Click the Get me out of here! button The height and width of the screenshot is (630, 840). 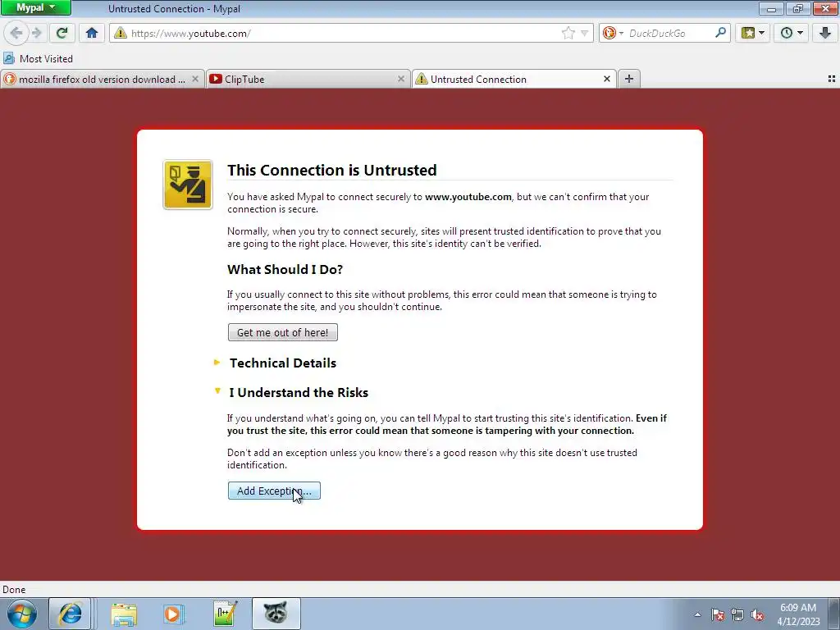point(283,332)
